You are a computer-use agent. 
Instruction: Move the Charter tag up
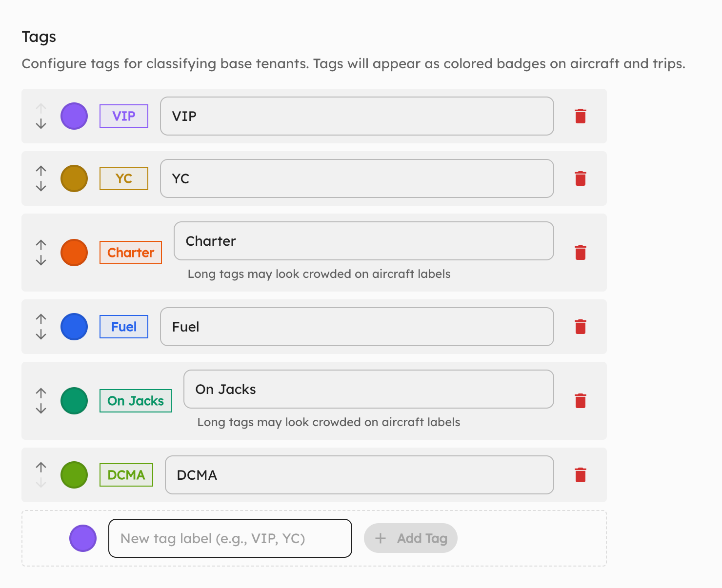click(41, 244)
